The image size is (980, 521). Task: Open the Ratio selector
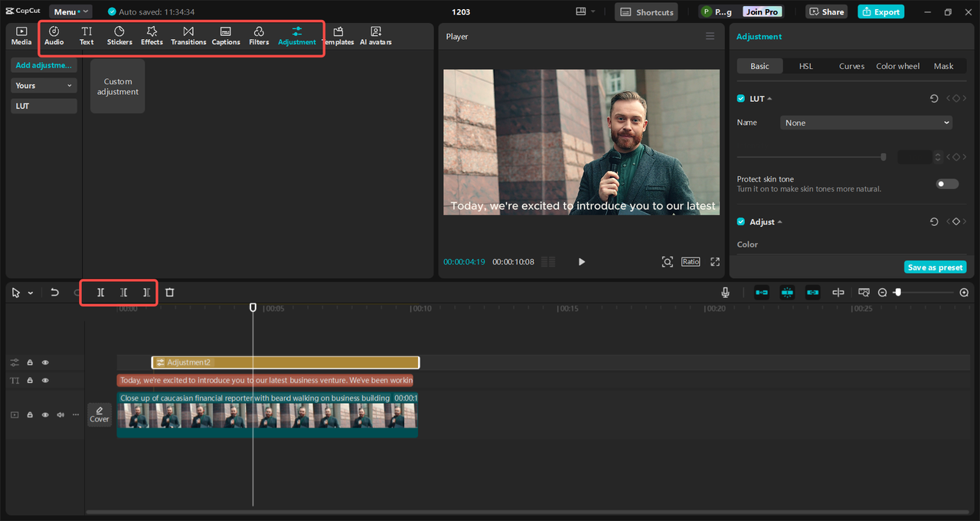(691, 262)
